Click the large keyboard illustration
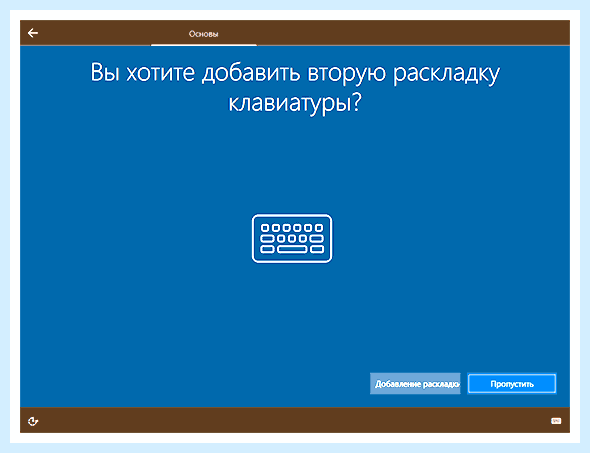The width and height of the screenshot is (590, 453). [x=292, y=239]
